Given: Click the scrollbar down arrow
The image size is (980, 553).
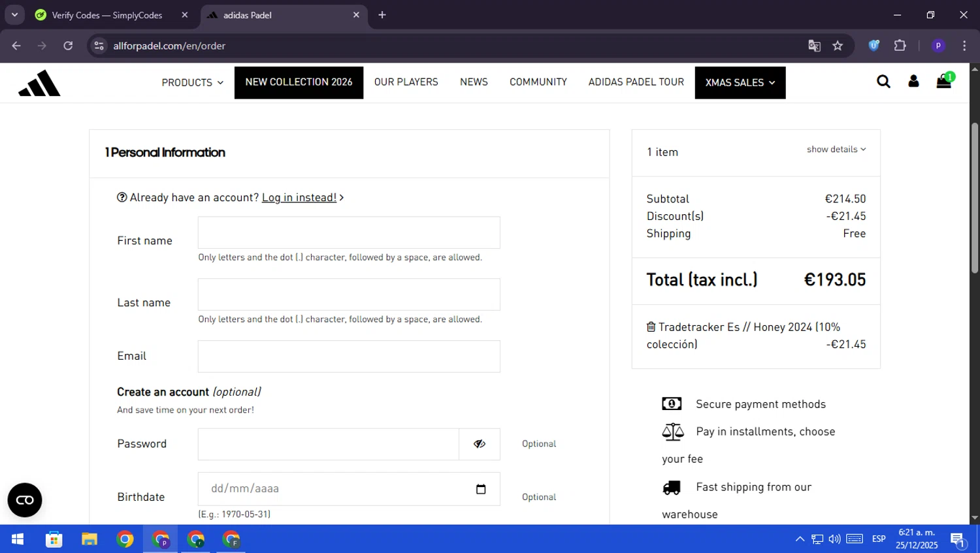Looking at the screenshot, I should pos(975,518).
